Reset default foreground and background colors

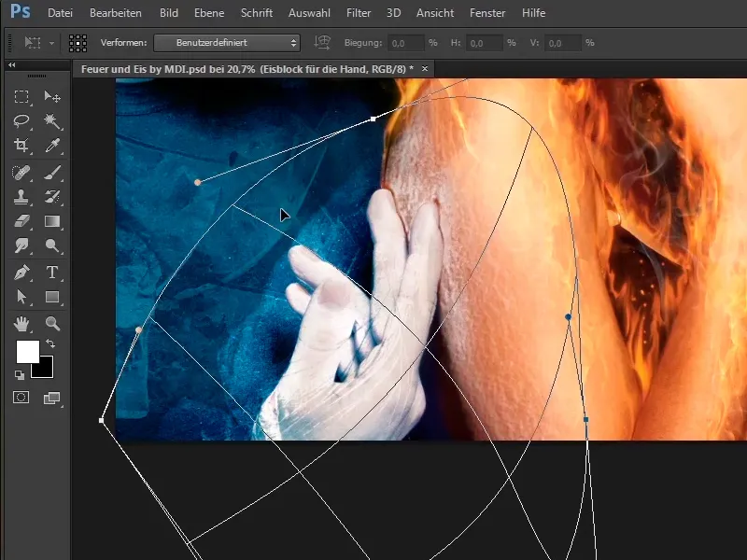click(x=20, y=375)
